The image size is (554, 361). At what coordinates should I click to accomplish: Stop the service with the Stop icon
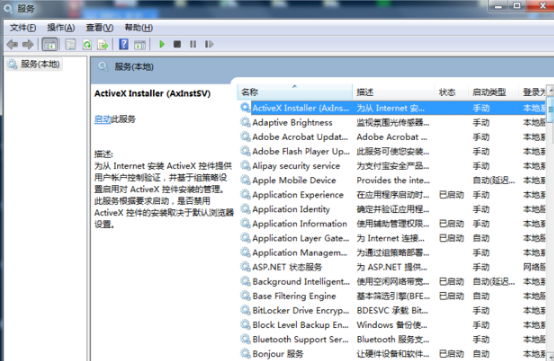[x=177, y=45]
